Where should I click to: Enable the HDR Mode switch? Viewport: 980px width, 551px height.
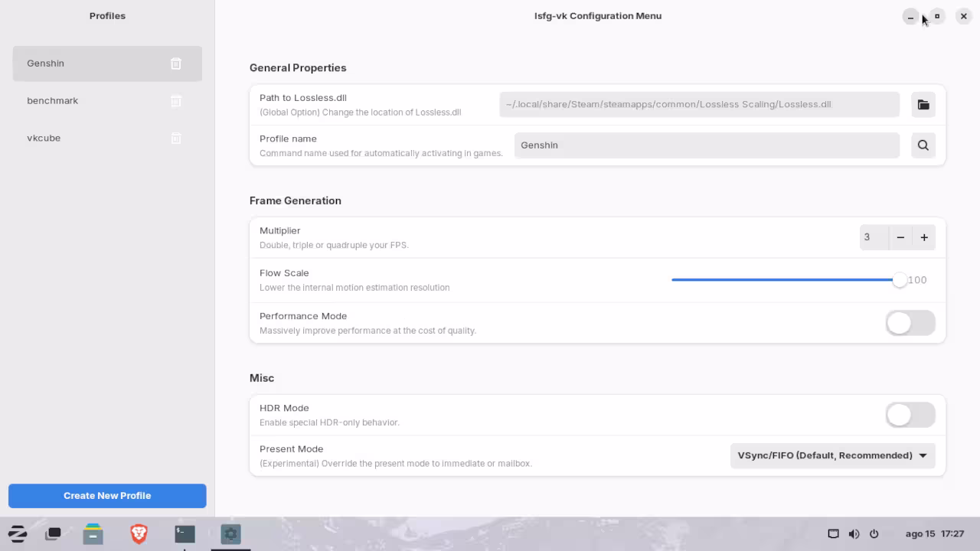pos(910,415)
